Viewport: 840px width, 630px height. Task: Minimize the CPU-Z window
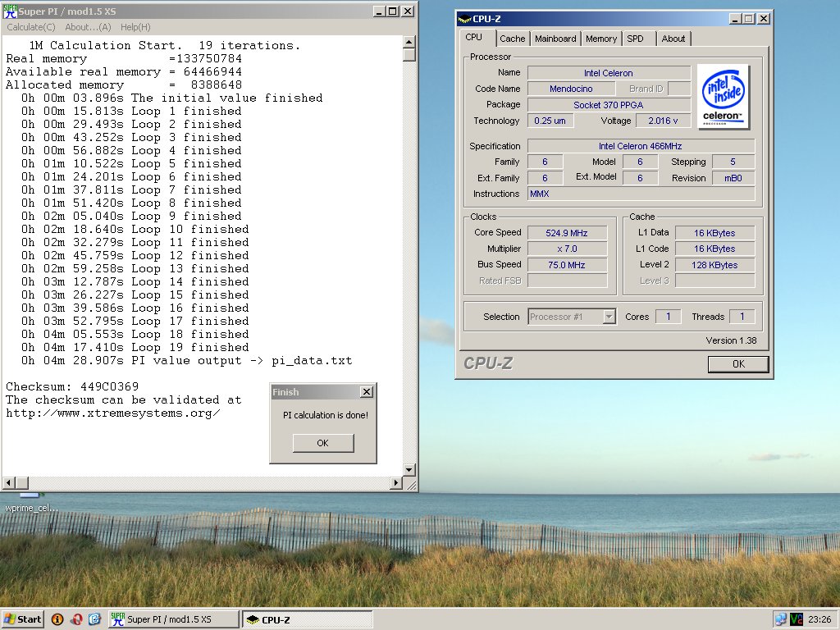click(736, 19)
